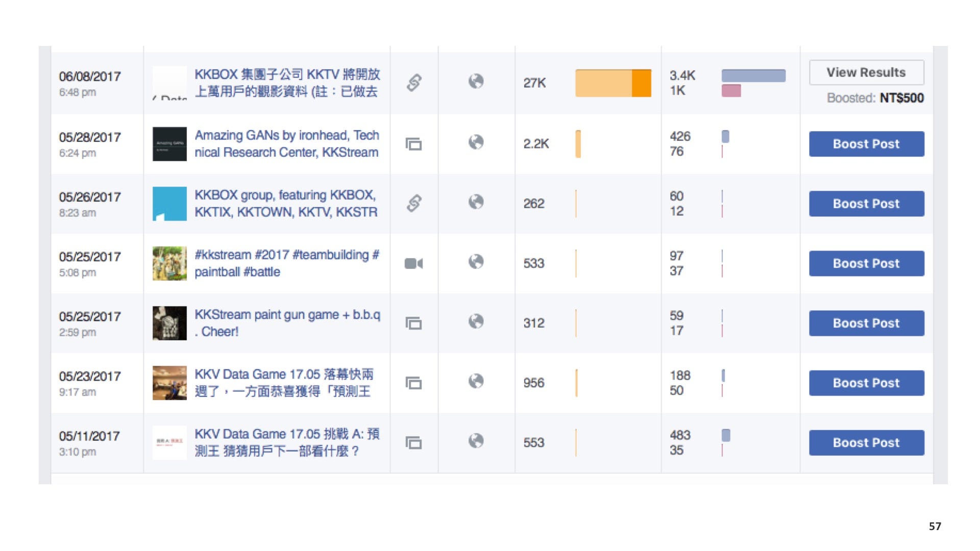This screenshot has width=980, height=551.
Task: Click video camera icon for paintball post
Action: [413, 263]
